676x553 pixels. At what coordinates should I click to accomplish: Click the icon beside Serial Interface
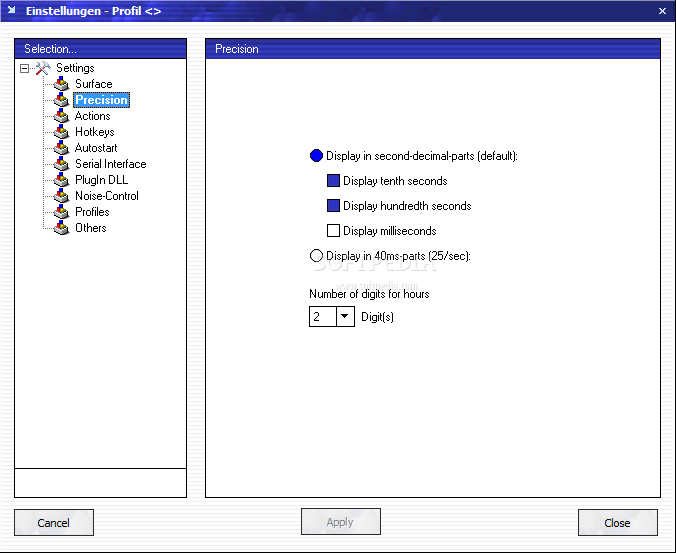[62, 164]
